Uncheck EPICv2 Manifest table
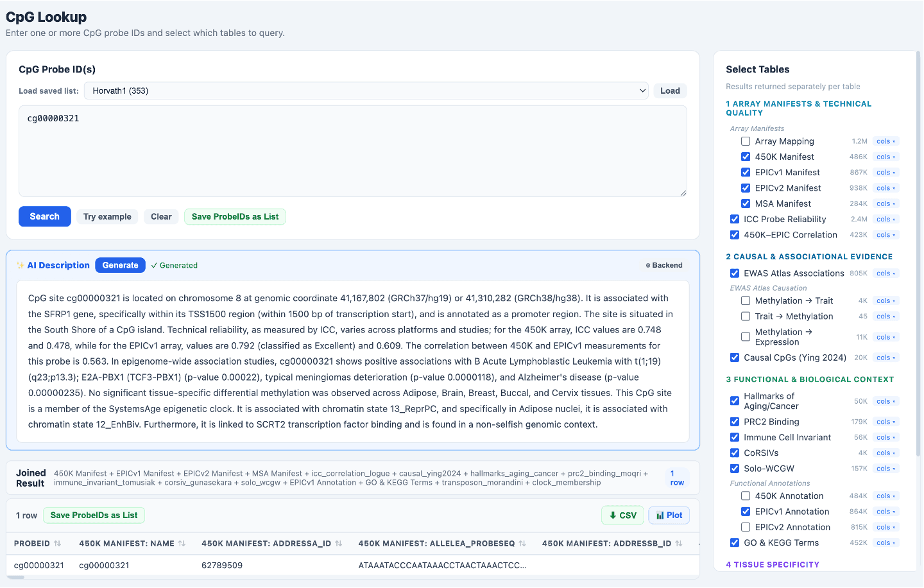Screen dimensions: 924x588 click(746, 188)
